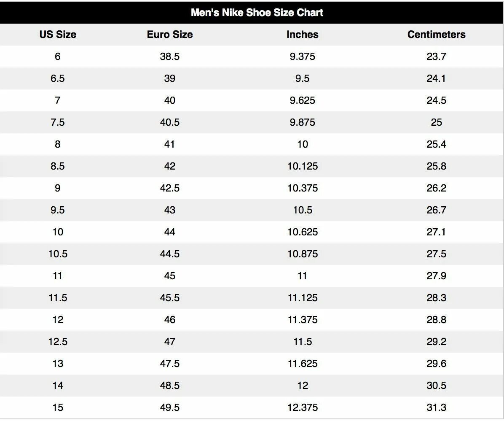Select US size 14 cell

pos(58,385)
